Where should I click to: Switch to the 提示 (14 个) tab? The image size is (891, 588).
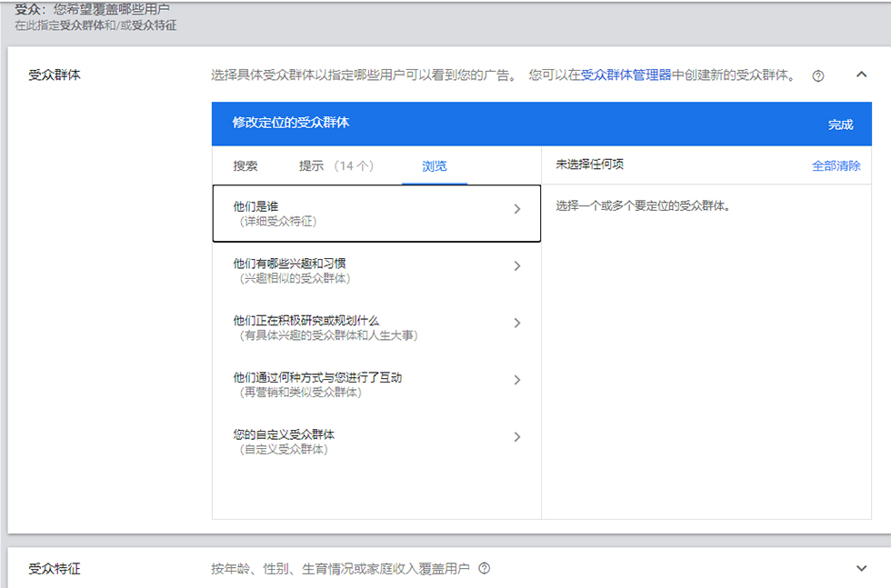(x=336, y=166)
